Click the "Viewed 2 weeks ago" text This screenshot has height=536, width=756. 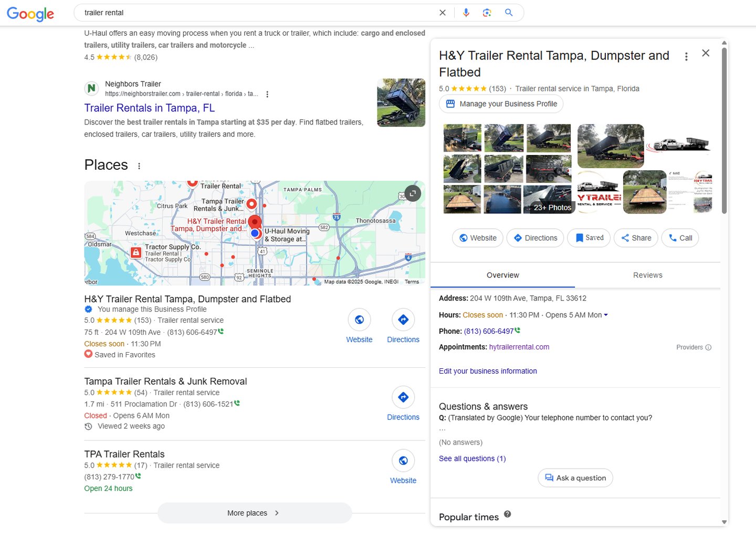pos(131,426)
